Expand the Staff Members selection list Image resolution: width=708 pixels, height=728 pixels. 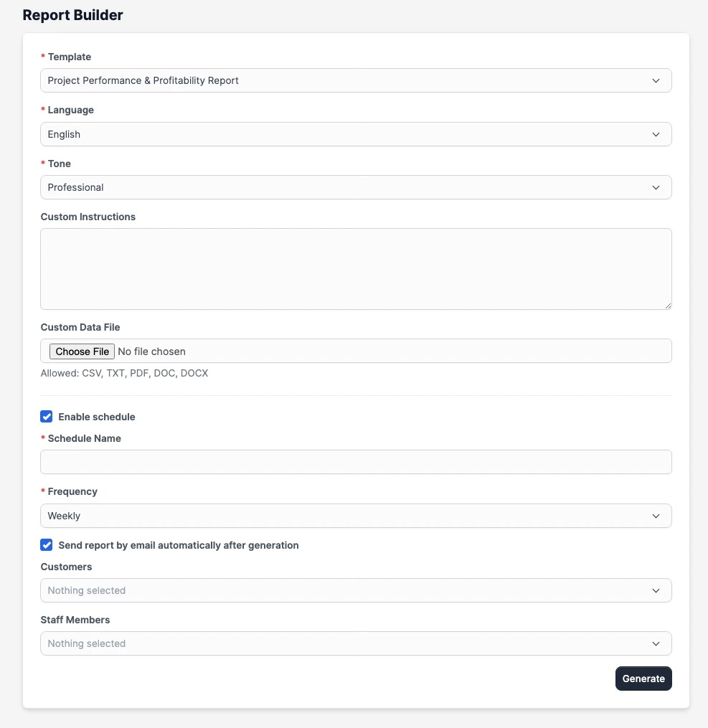click(357, 643)
